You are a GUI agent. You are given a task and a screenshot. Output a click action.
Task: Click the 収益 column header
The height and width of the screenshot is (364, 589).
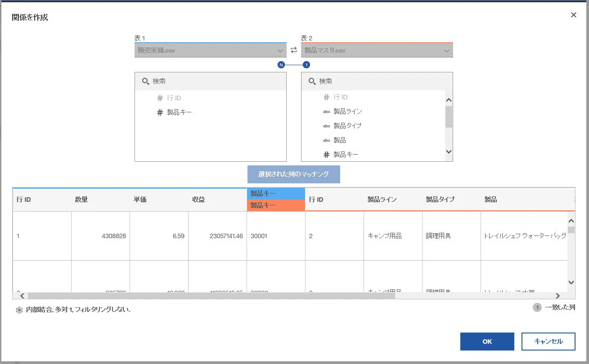point(217,200)
